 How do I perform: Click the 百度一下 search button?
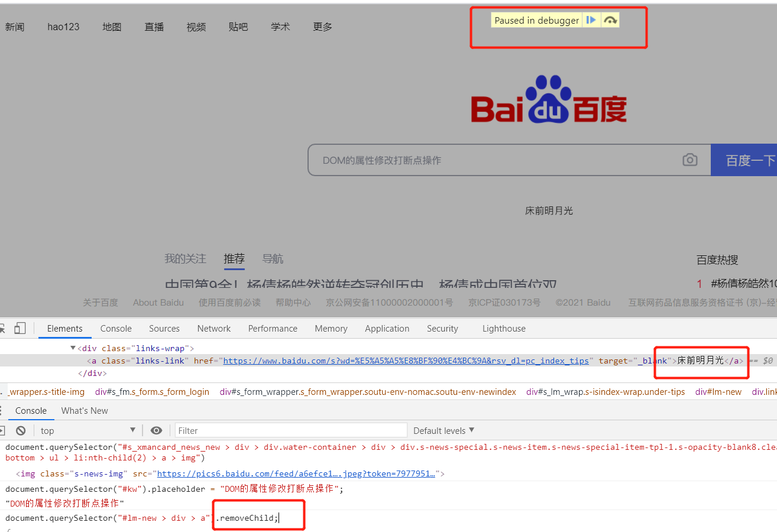[x=744, y=160]
